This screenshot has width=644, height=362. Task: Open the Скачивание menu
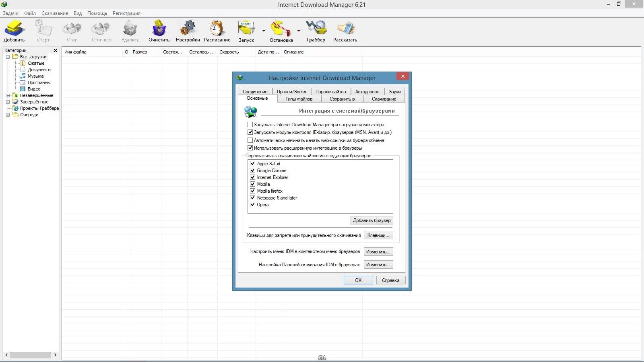pos(55,13)
